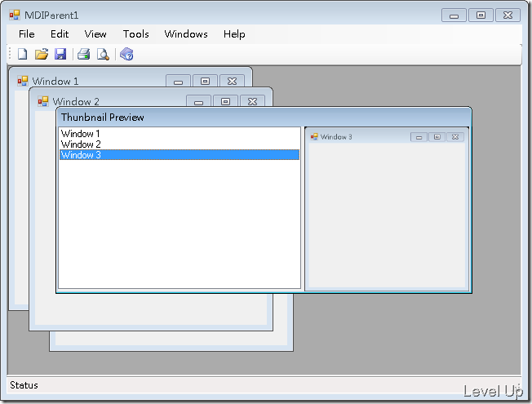The width and height of the screenshot is (532, 404).
Task: Minimize the Window 1 child window
Action: 179,82
